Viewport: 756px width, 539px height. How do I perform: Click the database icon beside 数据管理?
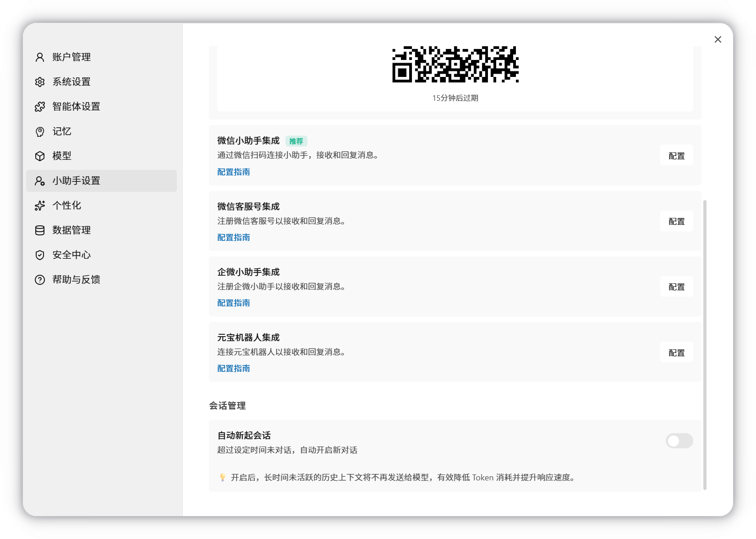pyautogui.click(x=40, y=230)
